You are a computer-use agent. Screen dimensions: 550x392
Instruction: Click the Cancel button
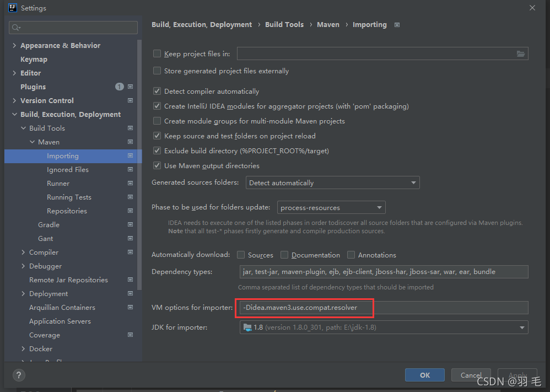click(471, 375)
